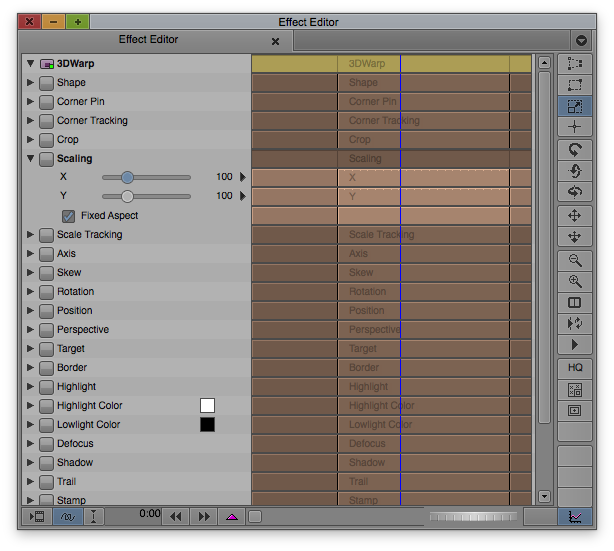Viewport: 614px width, 551px height.
Task: Select the XY Position move tool
Action: pos(574,216)
